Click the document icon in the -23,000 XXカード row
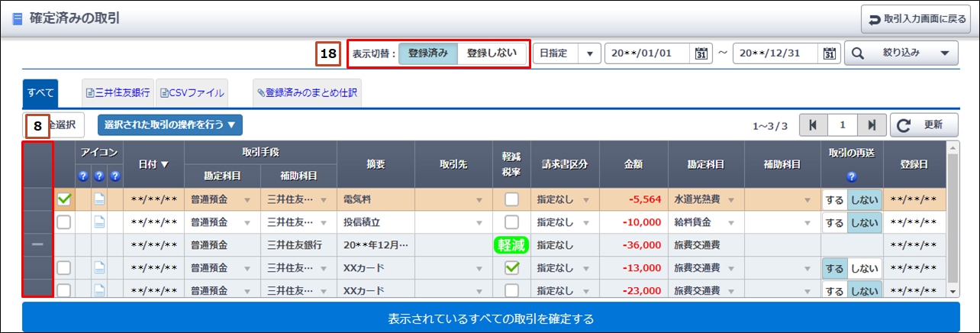Viewport: 980px width, 333px height. (x=99, y=290)
